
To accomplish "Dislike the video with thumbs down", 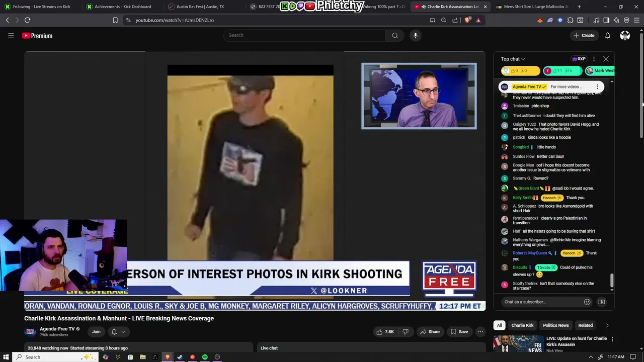I will (x=406, y=332).
